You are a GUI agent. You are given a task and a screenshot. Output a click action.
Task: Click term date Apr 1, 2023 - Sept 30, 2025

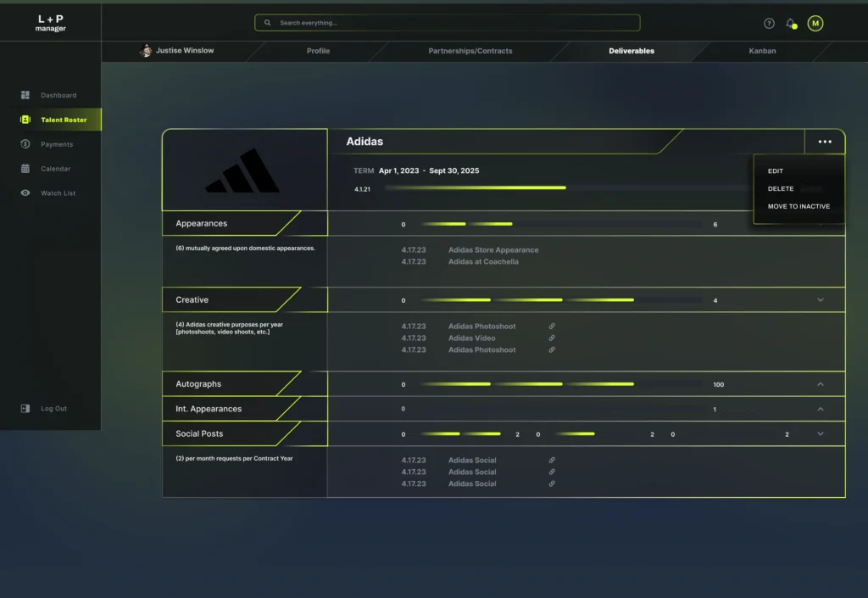(x=429, y=170)
